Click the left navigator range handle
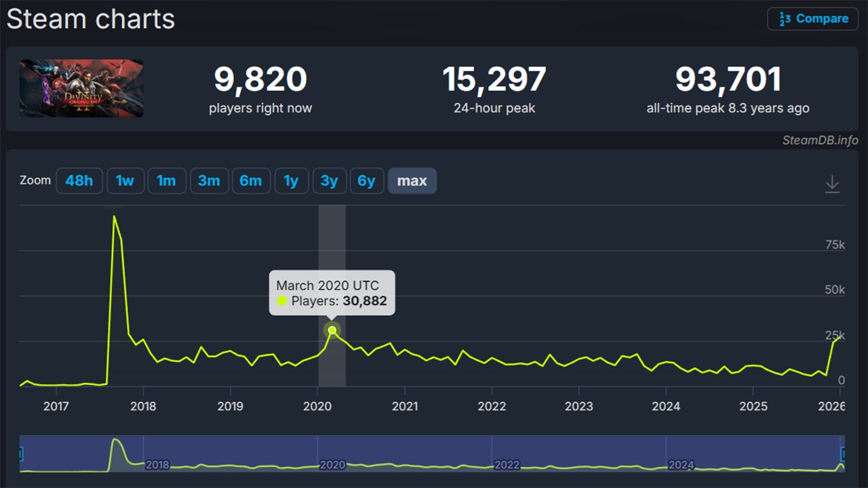The width and height of the screenshot is (868, 488). (x=20, y=453)
